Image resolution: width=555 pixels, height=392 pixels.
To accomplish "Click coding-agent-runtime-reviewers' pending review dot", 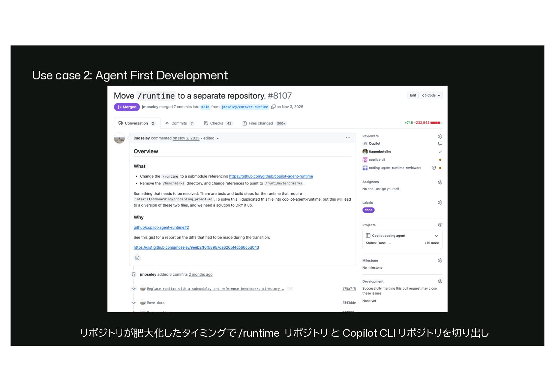I will (440, 168).
